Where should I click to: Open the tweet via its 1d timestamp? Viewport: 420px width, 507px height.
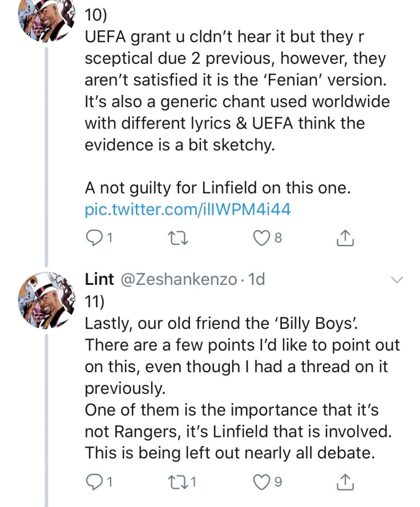point(255,280)
